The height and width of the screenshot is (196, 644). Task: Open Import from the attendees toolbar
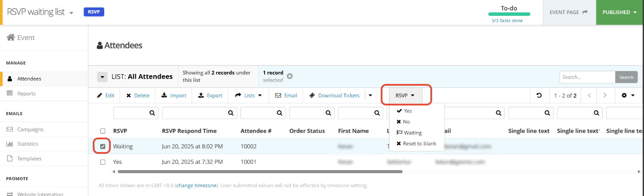[x=174, y=95]
